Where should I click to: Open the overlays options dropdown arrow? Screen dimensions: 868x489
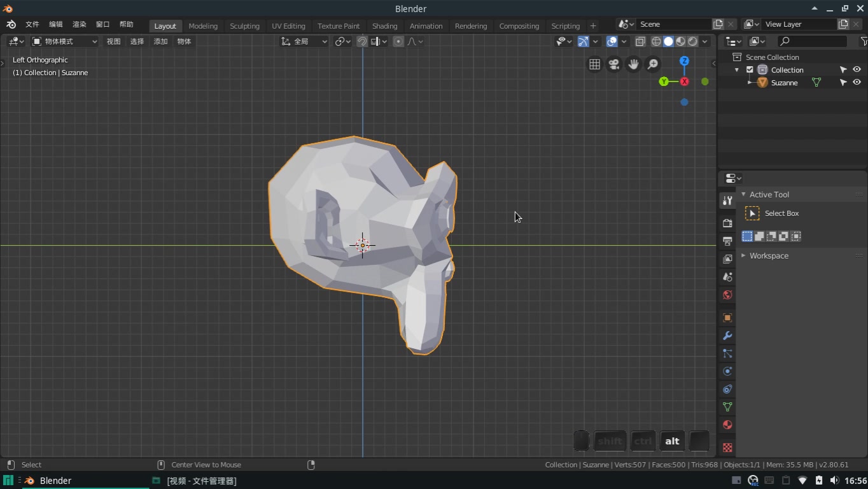coord(624,41)
